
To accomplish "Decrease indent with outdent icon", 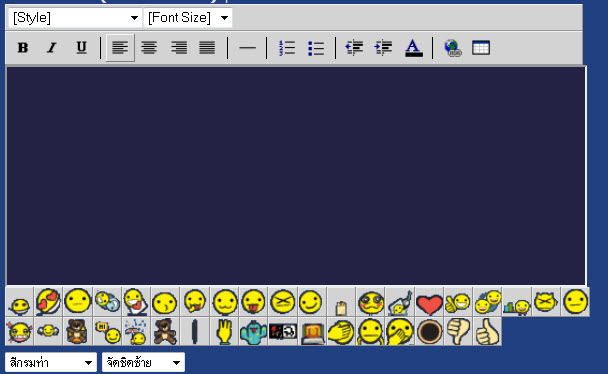I will click(354, 48).
